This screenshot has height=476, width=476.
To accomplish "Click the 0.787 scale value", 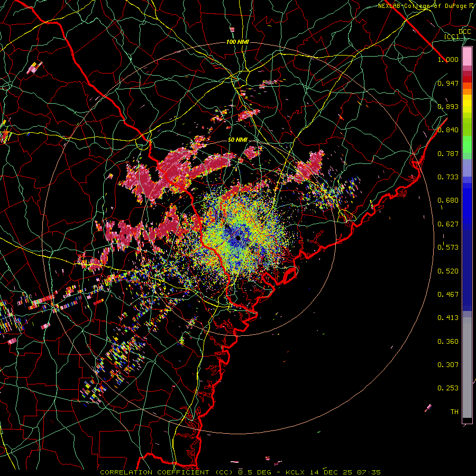I will (x=448, y=153).
